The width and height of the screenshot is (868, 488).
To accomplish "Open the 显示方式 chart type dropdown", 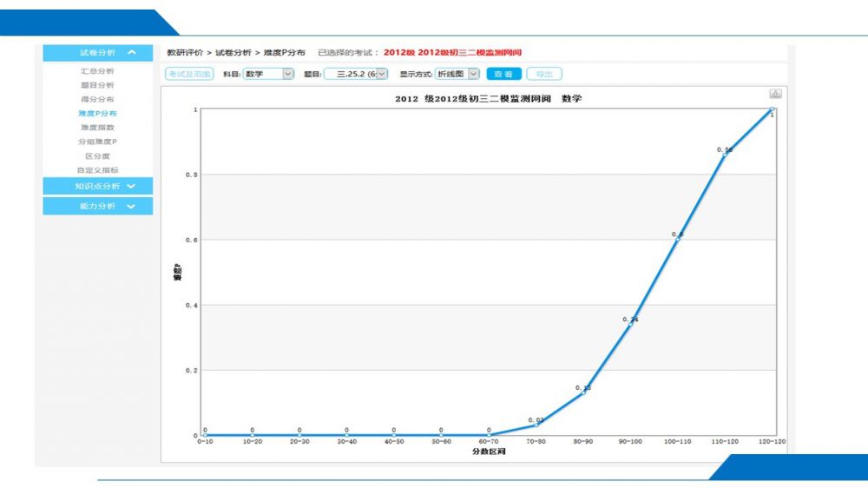I will (x=457, y=74).
